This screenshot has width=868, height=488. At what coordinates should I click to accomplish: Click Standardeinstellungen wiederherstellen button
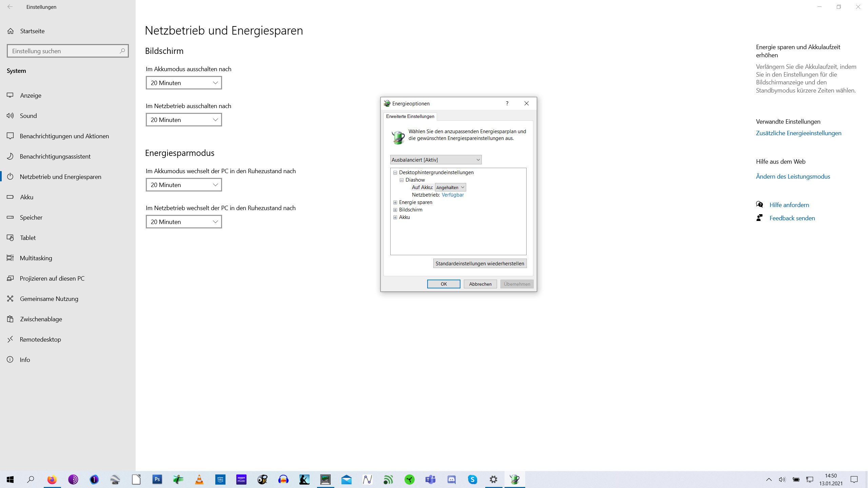[480, 263]
